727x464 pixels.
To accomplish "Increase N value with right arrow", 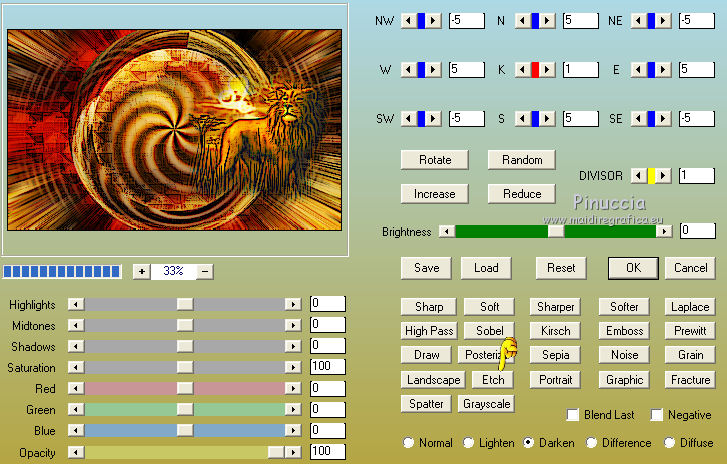I will click(547, 21).
